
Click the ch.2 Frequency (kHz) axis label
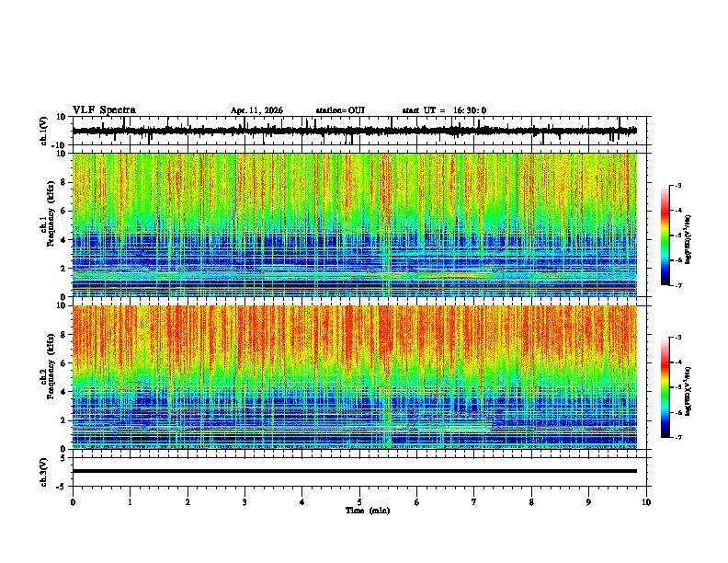[x=48, y=366]
